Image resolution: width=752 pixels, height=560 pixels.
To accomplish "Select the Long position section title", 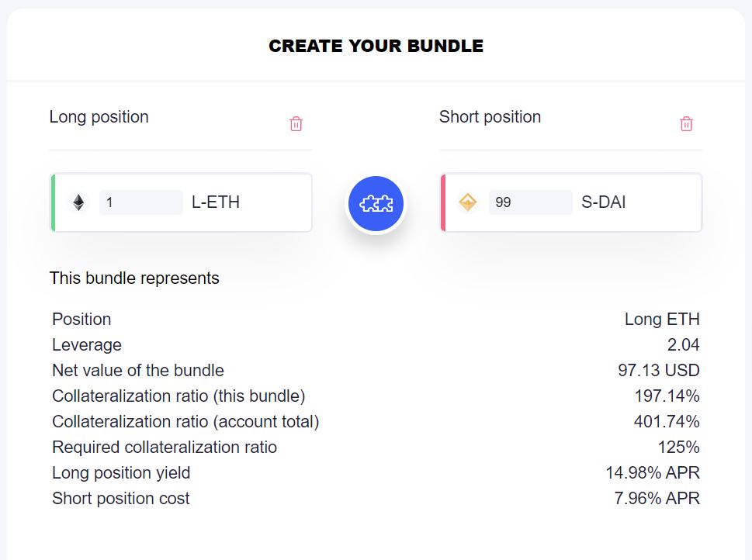I will [99, 117].
